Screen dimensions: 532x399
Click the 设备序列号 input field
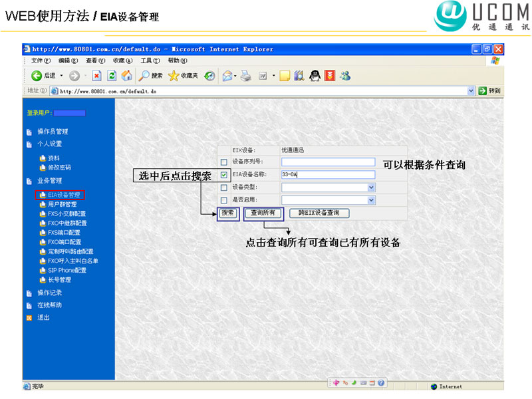pos(328,162)
